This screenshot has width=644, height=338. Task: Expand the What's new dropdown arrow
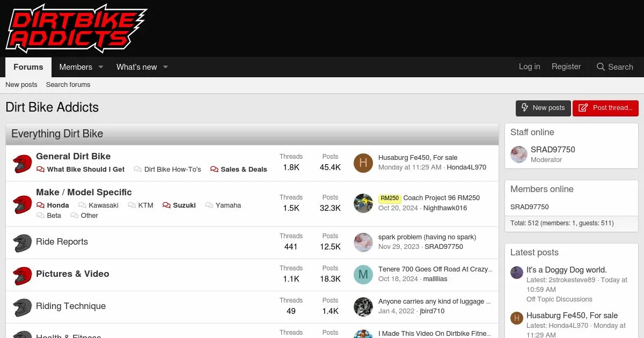pyautogui.click(x=165, y=67)
